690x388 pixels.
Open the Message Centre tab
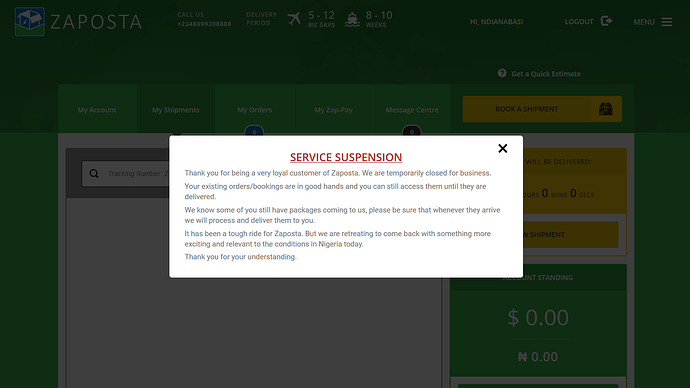click(412, 110)
